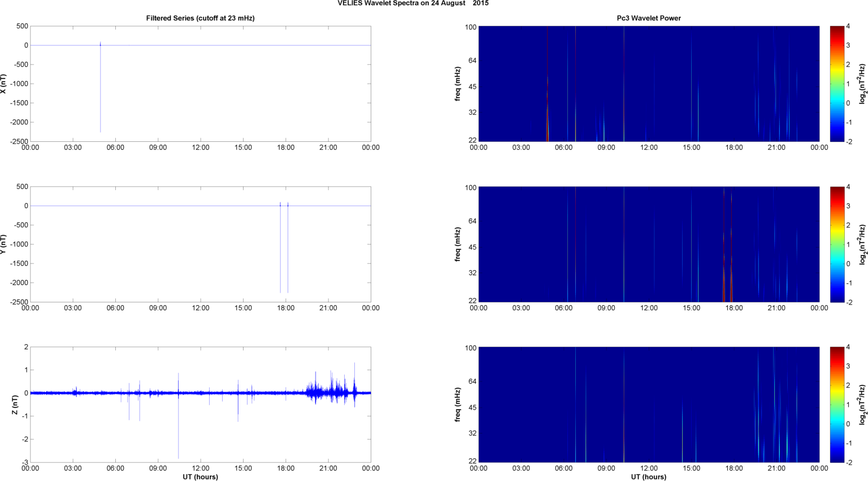This screenshot has height=481, width=868.
Task: Click 'UT (hours)' label under bottom wavelet plot
Action: (x=649, y=476)
